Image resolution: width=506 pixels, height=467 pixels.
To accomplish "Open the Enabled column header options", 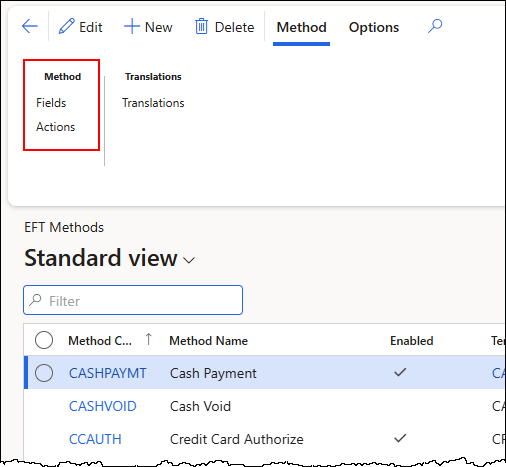I will point(412,341).
